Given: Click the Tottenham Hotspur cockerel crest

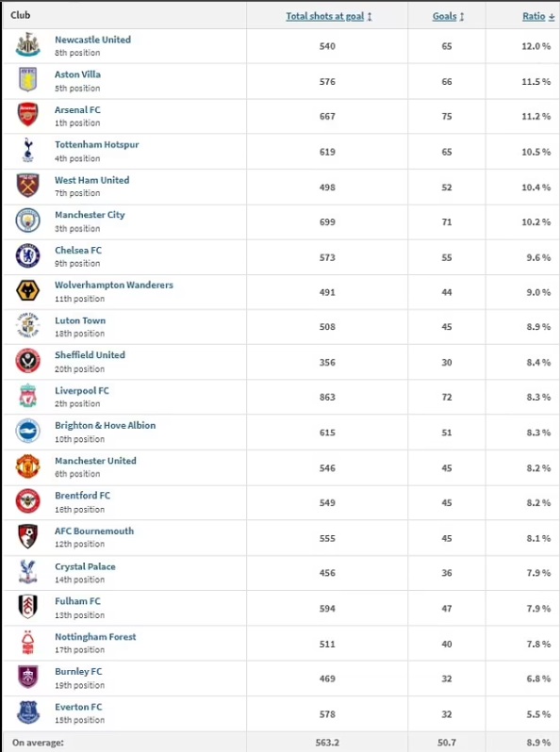Looking at the screenshot, I should point(28,150).
